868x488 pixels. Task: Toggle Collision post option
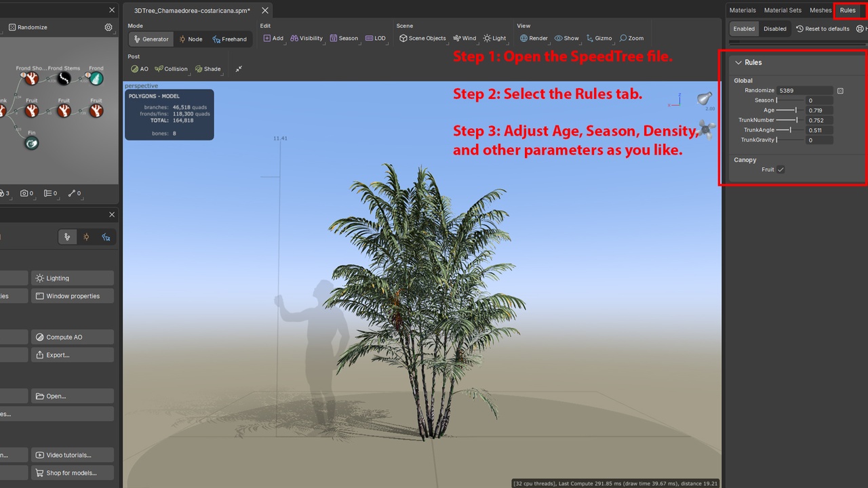tap(171, 68)
